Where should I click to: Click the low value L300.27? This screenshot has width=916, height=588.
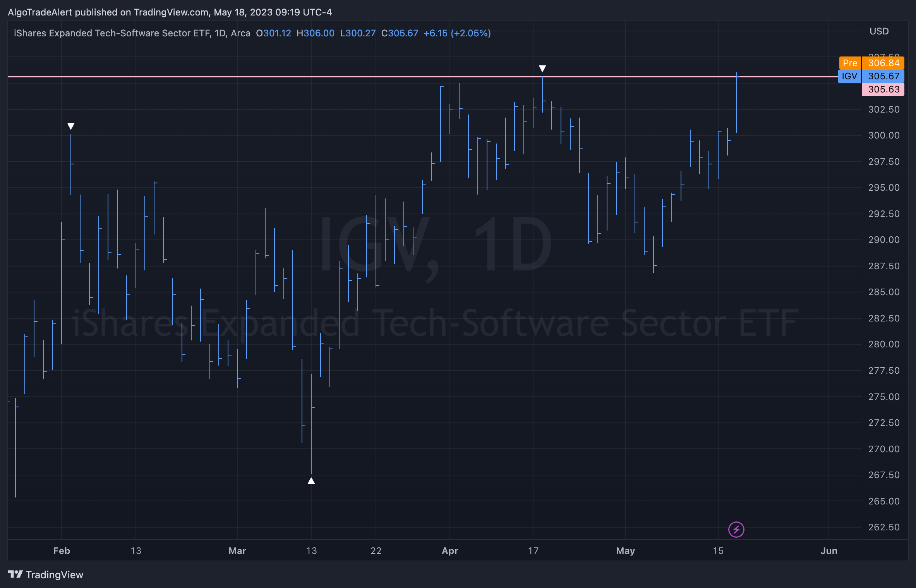coord(358,33)
